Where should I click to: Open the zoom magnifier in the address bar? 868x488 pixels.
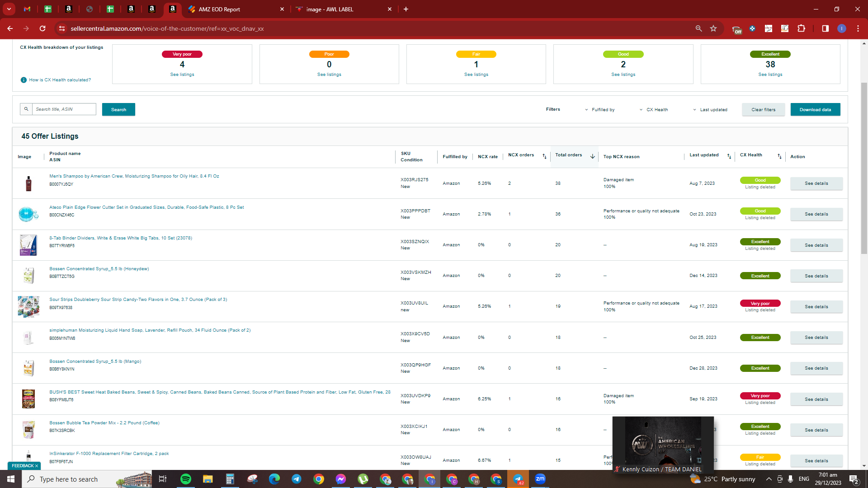point(698,28)
